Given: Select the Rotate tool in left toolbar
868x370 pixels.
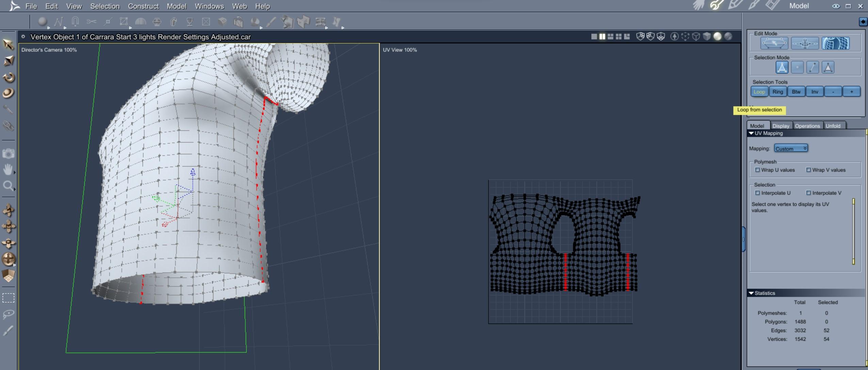Looking at the screenshot, I should tap(9, 77).
